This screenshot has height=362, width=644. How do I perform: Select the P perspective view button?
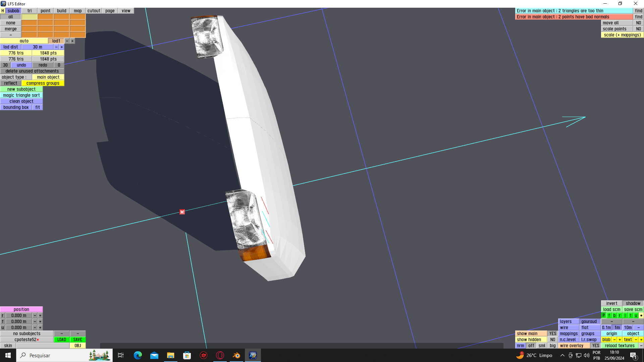pyautogui.click(x=604, y=315)
